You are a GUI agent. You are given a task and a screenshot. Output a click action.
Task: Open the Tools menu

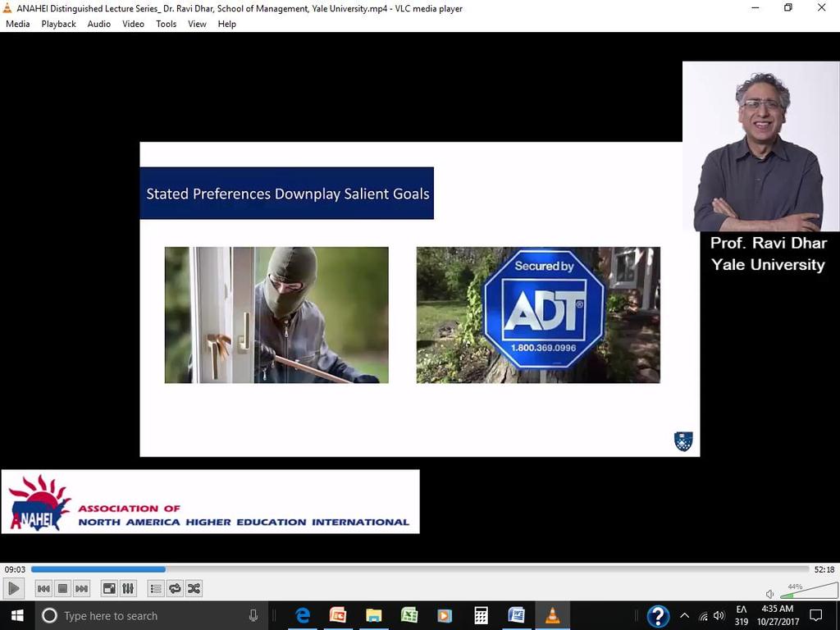pos(166,24)
